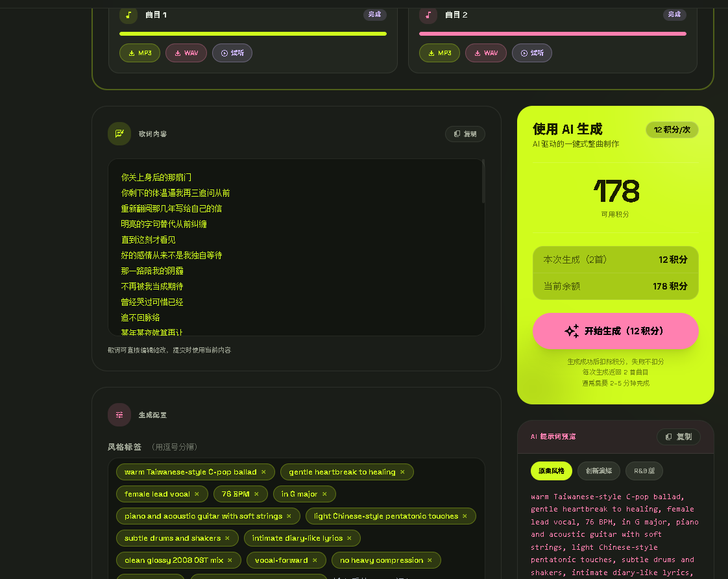The image size is (728, 579).
Task: Remove the female lead vocal tag
Action: tap(197, 494)
